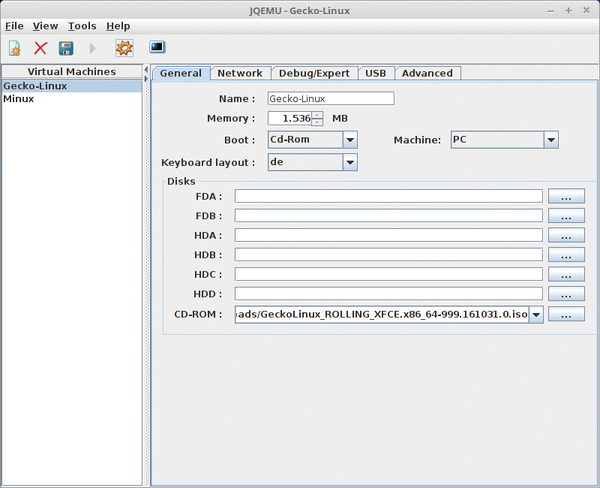Switch to the Advanced tab
Viewport: 600px width, 488px height.
click(x=427, y=73)
